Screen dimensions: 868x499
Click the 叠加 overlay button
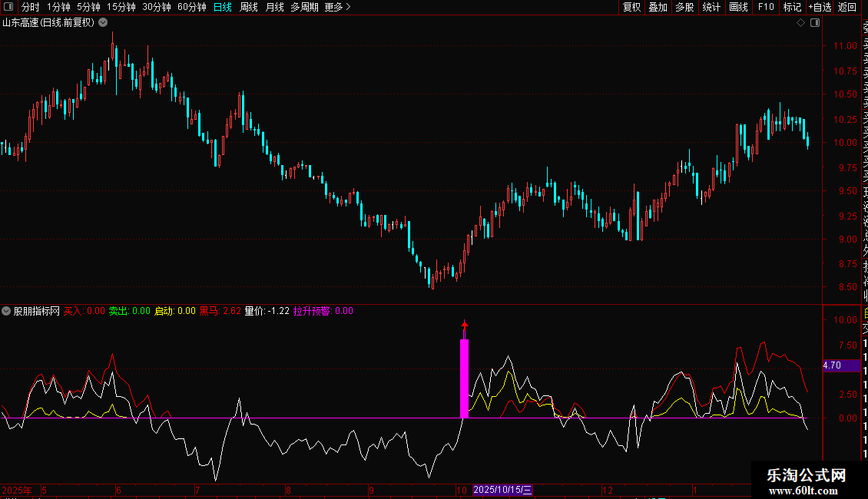(658, 7)
